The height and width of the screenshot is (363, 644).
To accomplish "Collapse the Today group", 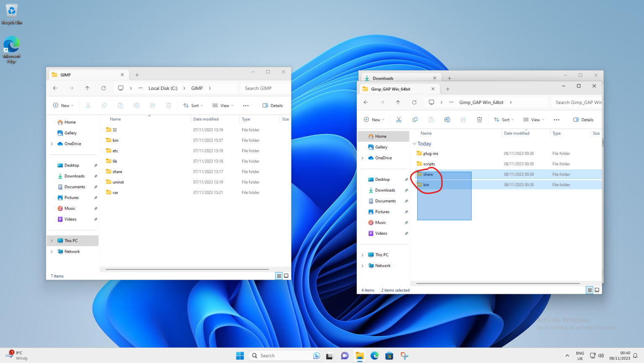I will tap(414, 144).
